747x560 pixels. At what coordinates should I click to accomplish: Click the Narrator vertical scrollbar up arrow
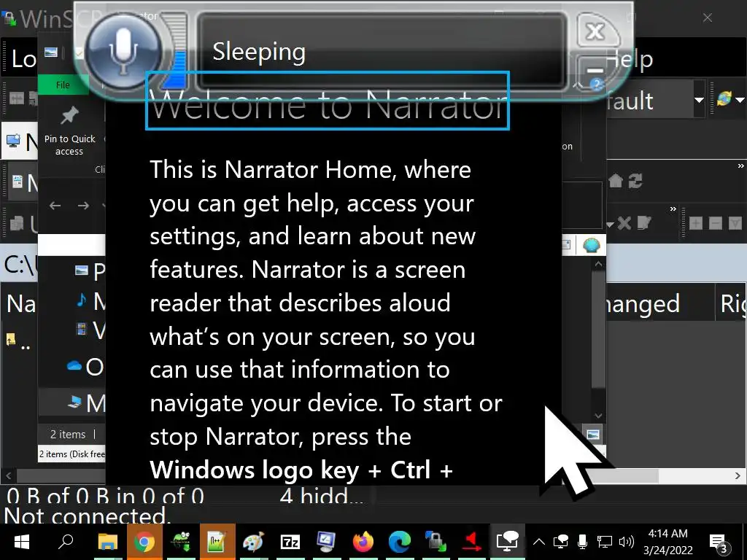[x=598, y=263]
